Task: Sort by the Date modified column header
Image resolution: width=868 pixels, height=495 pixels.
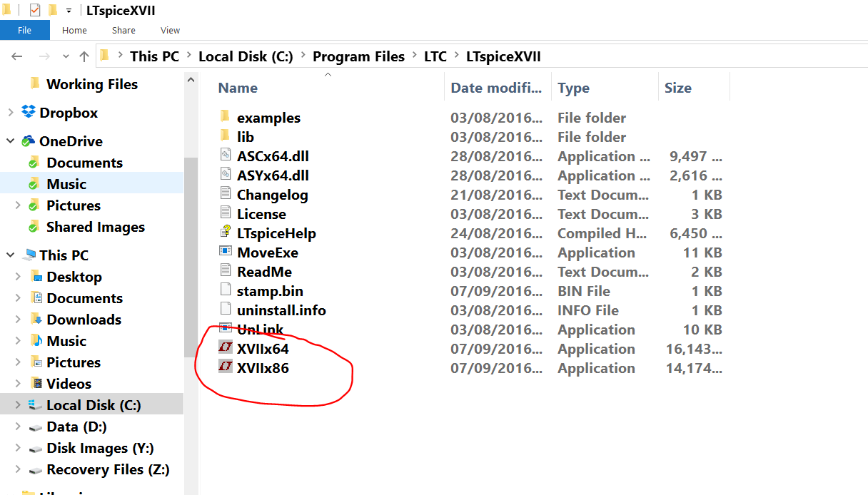Action: [498, 88]
